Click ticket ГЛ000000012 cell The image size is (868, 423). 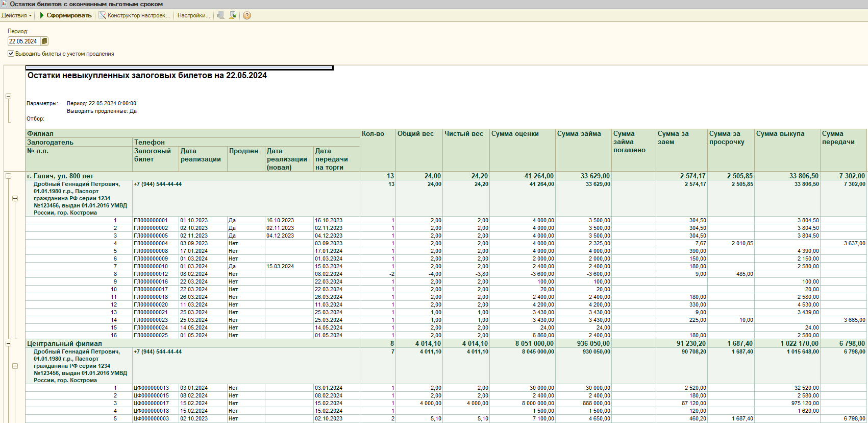tap(156, 274)
